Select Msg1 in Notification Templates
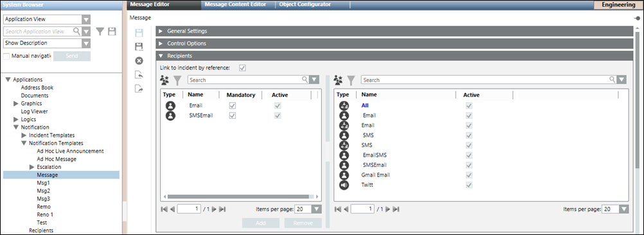 43,183
